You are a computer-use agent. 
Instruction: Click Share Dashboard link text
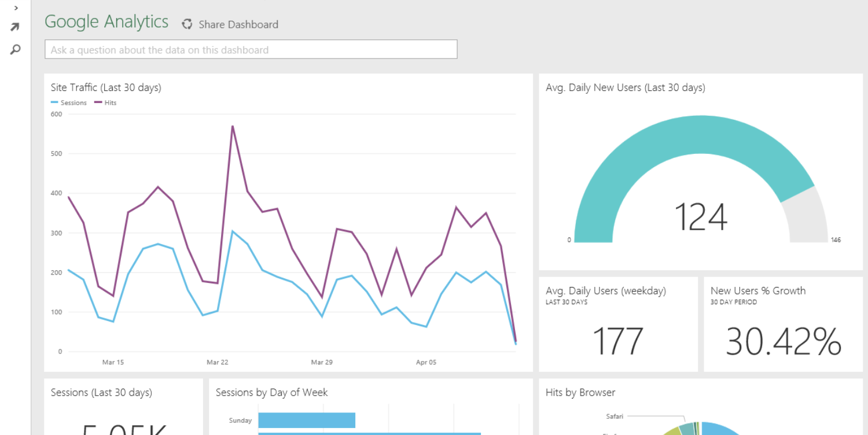pos(238,24)
